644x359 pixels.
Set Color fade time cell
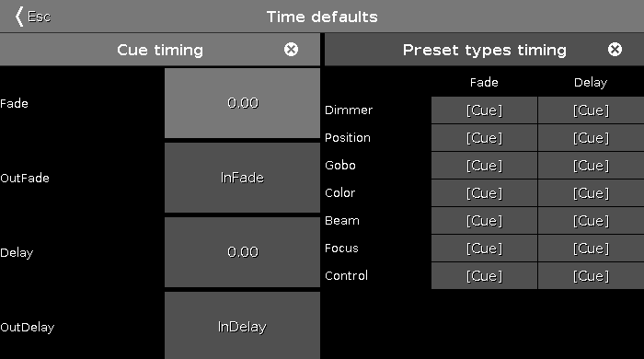pyautogui.click(x=484, y=193)
